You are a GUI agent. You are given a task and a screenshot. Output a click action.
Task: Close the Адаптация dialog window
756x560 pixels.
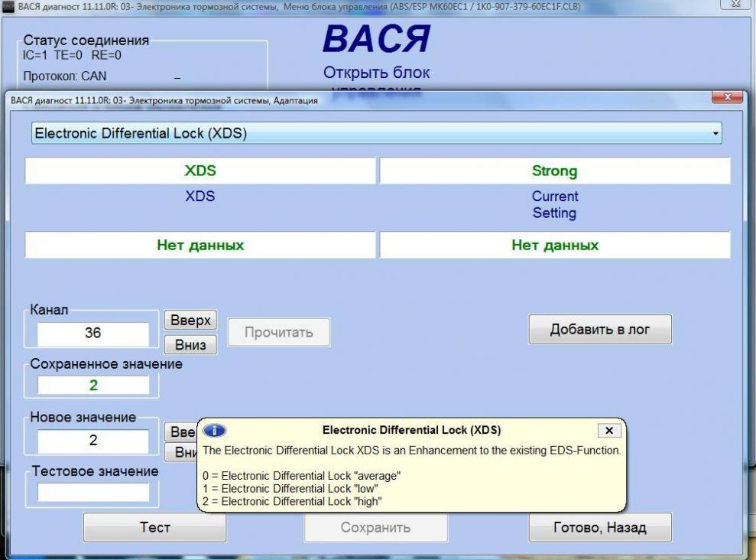728,97
